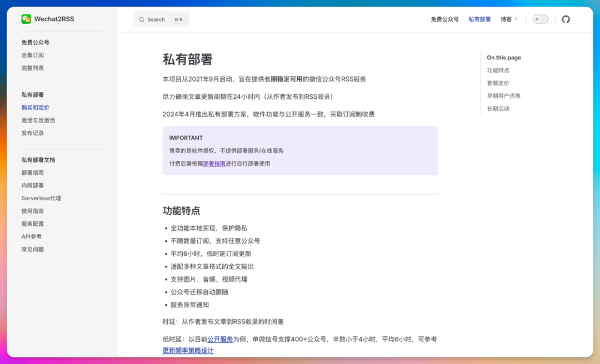Toggle the dark mode appearance switch
Screen dimensions: 600x364
[540, 19]
